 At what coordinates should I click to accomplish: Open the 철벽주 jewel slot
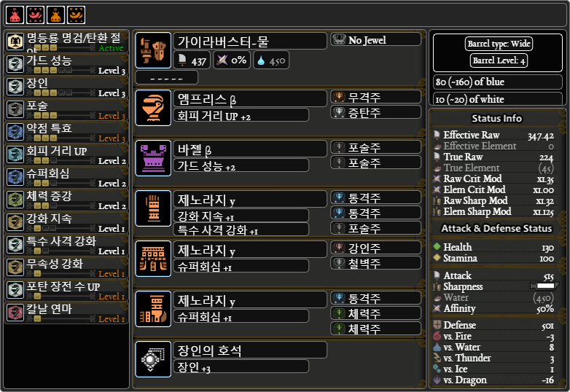click(376, 263)
